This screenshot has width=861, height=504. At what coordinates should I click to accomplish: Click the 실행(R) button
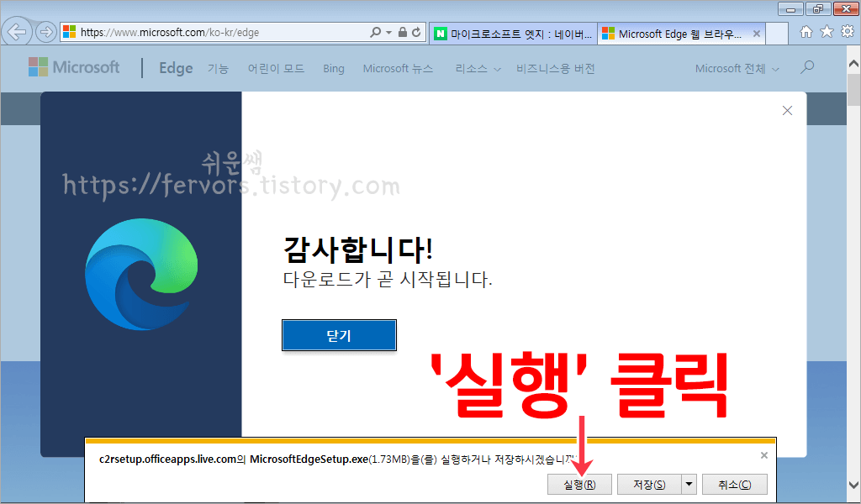point(579,484)
